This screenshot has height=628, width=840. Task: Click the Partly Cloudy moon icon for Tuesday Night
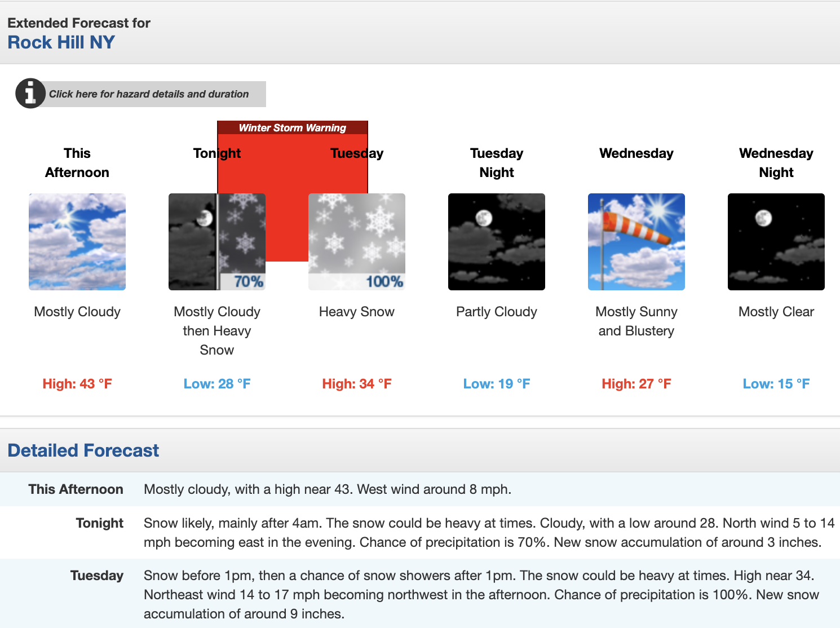496,241
